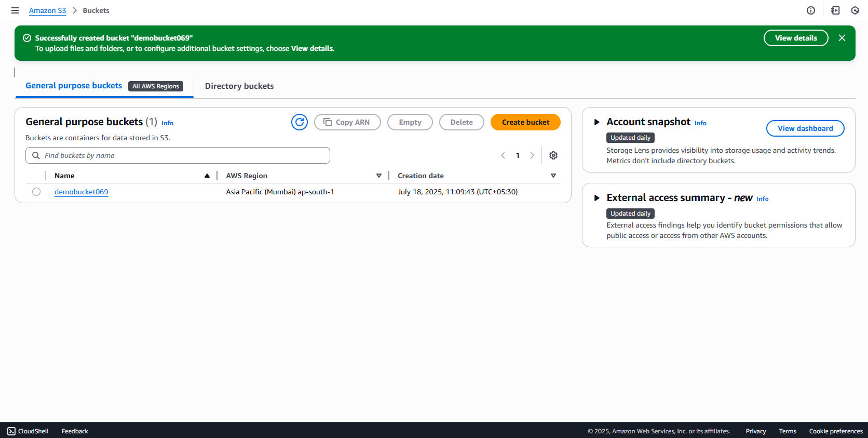Click Asia Pacific (Mumbai) ap-south-1 cell
Screen dimensions: 868x438
[280, 192]
